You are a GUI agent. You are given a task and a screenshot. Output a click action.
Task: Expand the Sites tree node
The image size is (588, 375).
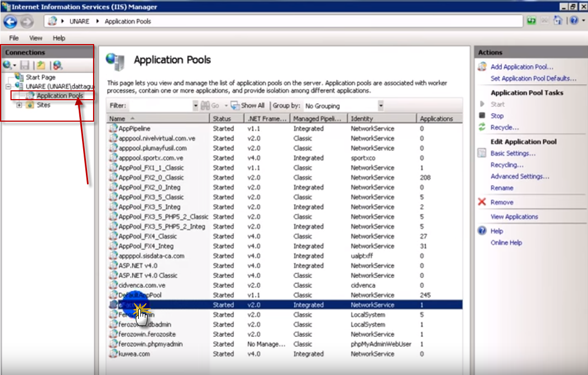(20, 105)
